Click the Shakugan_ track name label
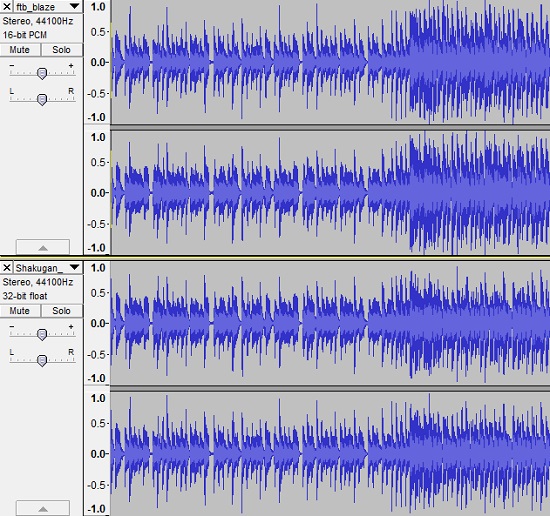Image resolution: width=550 pixels, height=516 pixels. click(x=39, y=268)
